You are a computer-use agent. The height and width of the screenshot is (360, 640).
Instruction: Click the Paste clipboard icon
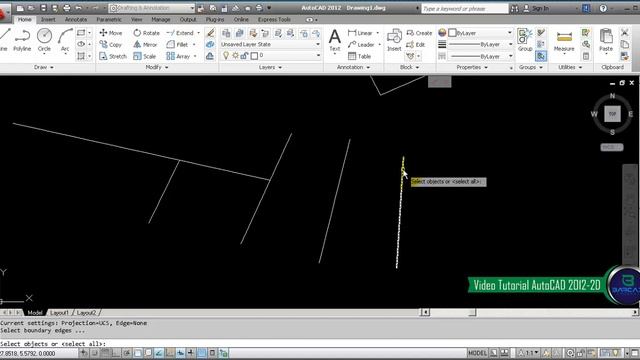606,40
